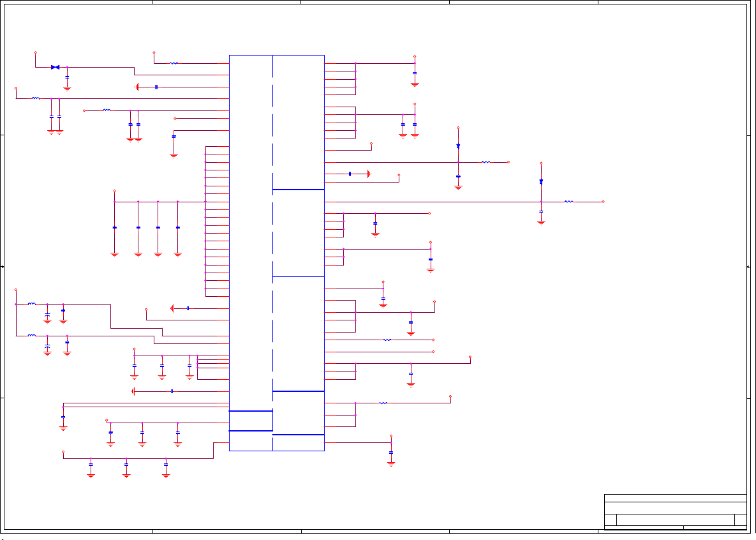The width and height of the screenshot is (756, 540).
Task: Select the large central IC block outline
Action: click(277, 253)
